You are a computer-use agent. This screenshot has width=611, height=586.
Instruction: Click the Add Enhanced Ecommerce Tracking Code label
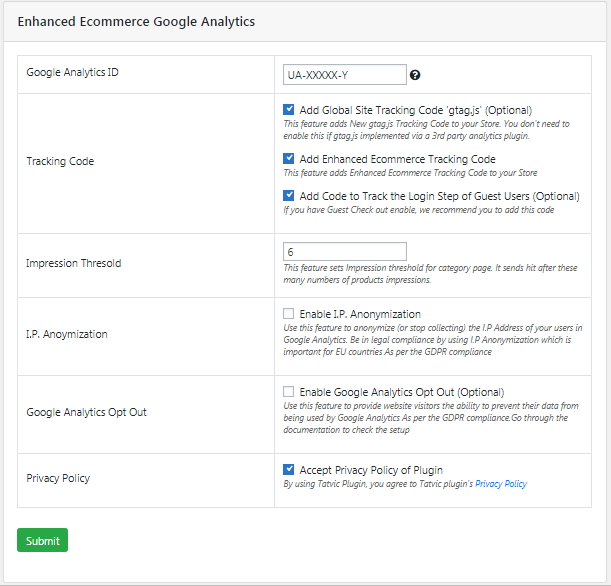point(397,159)
